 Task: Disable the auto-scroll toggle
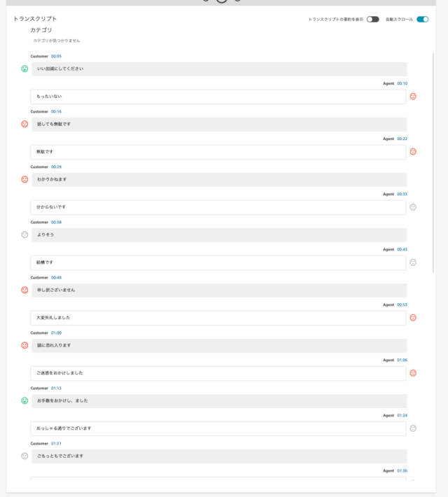click(x=423, y=20)
